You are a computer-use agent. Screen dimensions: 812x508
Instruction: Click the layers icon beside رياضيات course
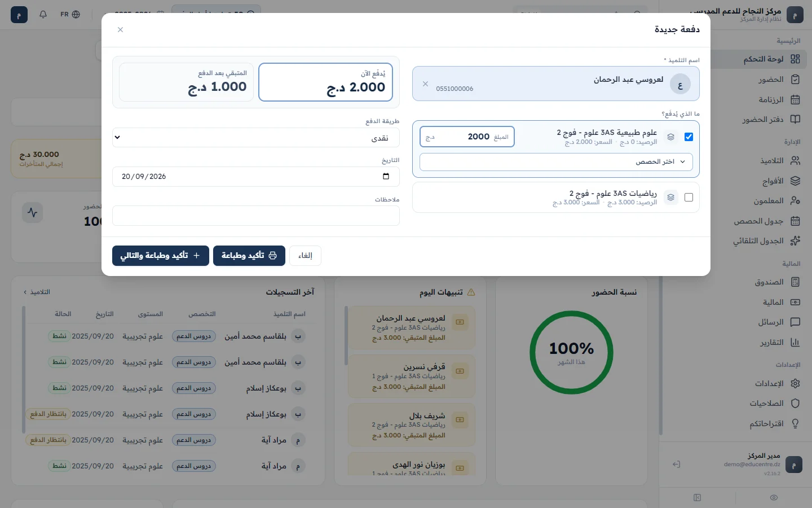(670, 197)
